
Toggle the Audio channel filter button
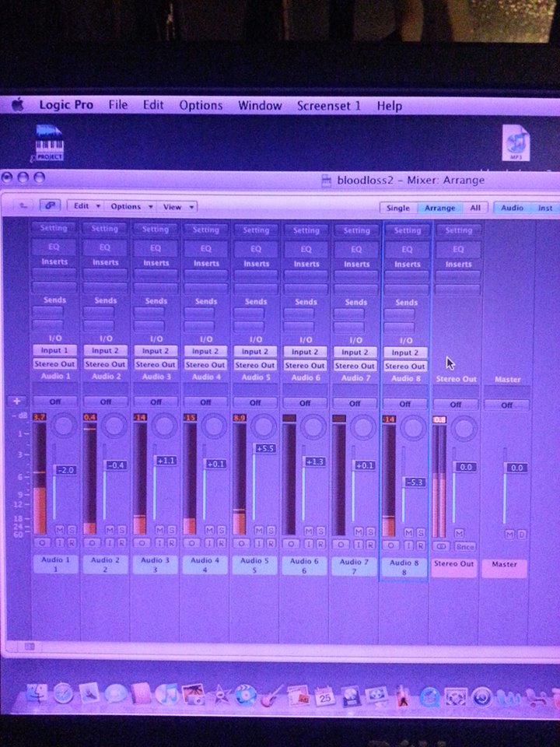click(512, 208)
